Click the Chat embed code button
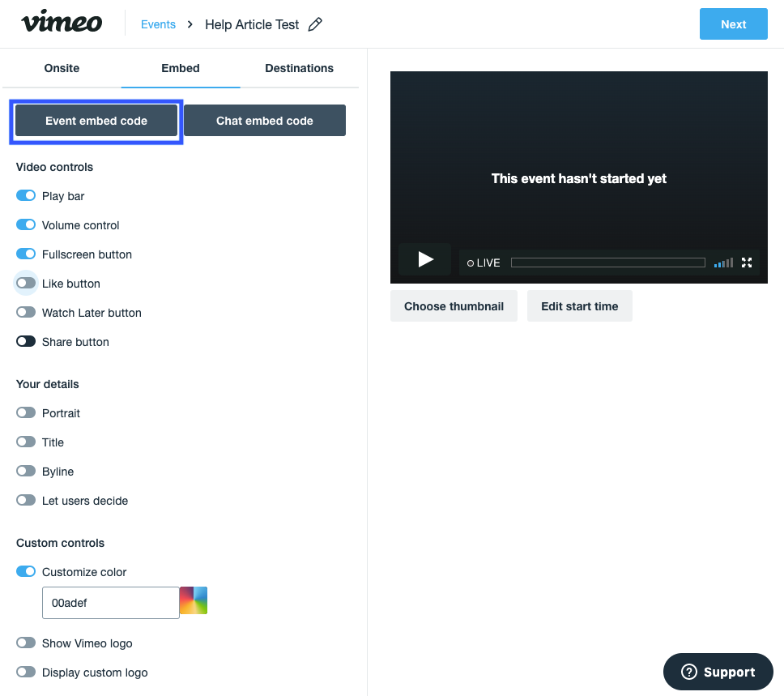 (x=264, y=121)
